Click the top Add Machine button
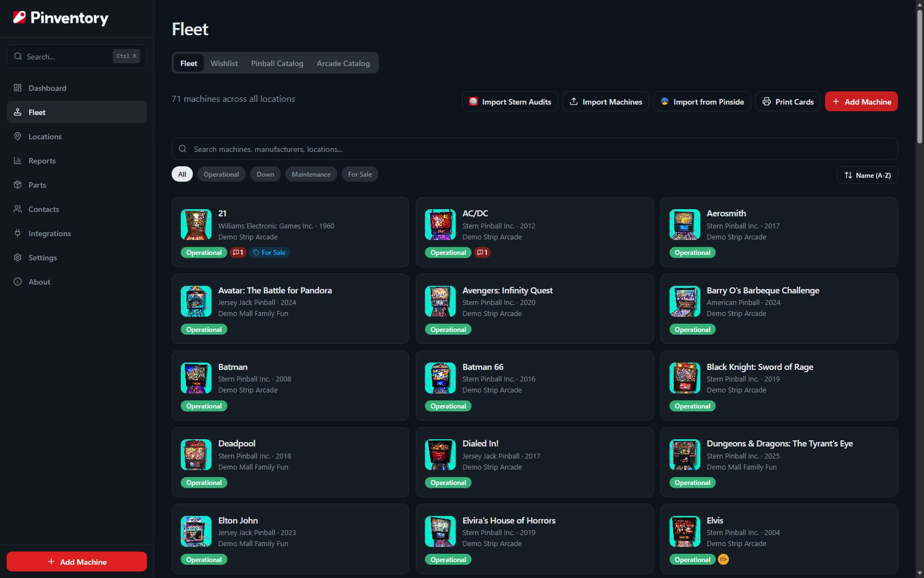 tap(861, 102)
